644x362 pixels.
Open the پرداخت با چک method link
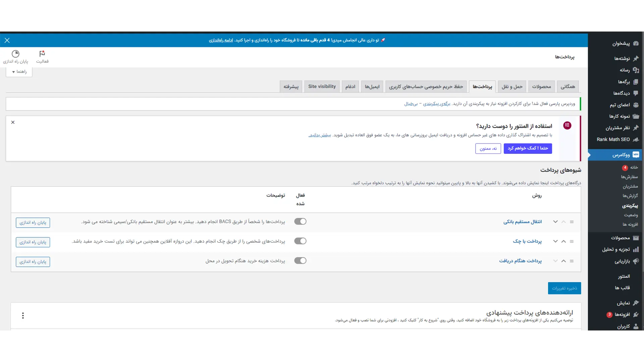click(x=527, y=241)
